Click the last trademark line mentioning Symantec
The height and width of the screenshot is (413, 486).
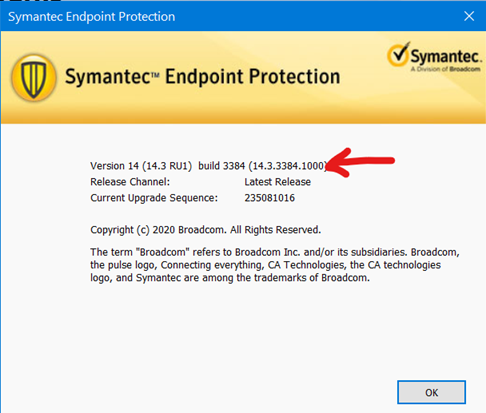click(230, 278)
